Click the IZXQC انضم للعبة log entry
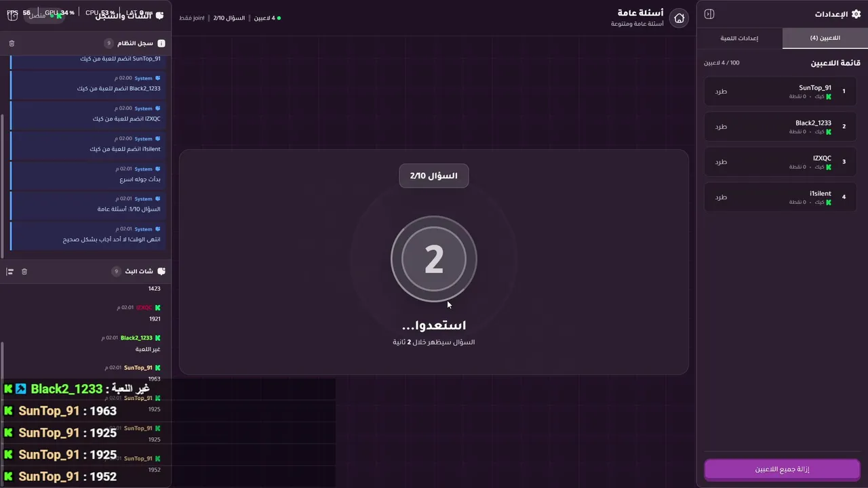 [x=88, y=115]
